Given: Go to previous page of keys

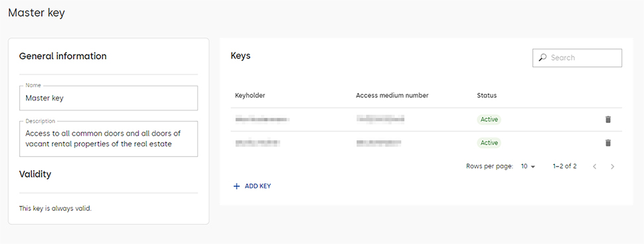Looking at the screenshot, I should click(594, 167).
